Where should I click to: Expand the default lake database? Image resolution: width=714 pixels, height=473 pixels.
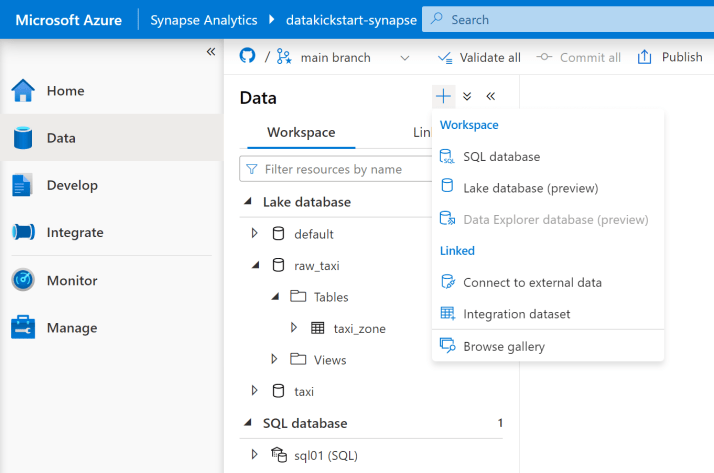point(255,234)
